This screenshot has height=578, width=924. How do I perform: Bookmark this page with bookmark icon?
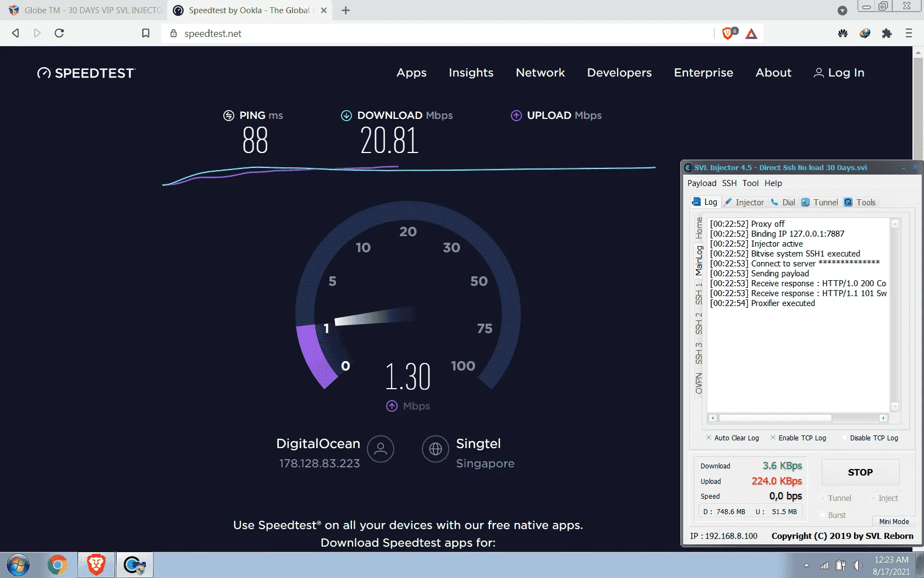146,33
